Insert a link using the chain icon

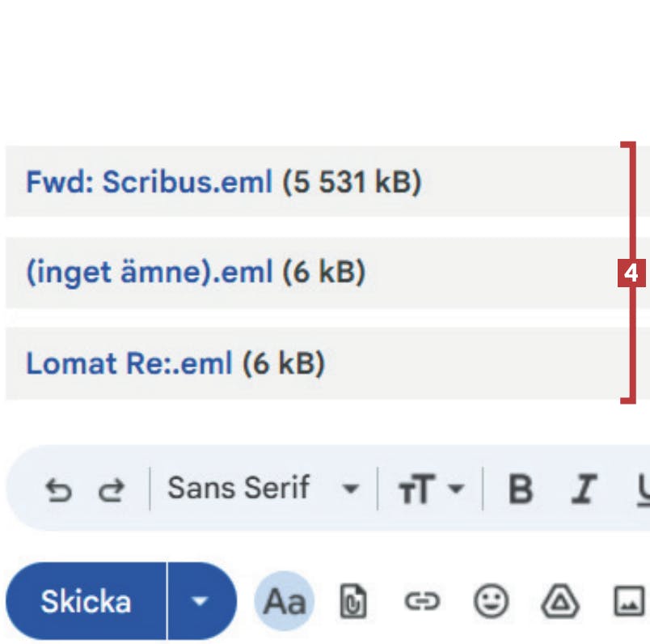click(420, 601)
